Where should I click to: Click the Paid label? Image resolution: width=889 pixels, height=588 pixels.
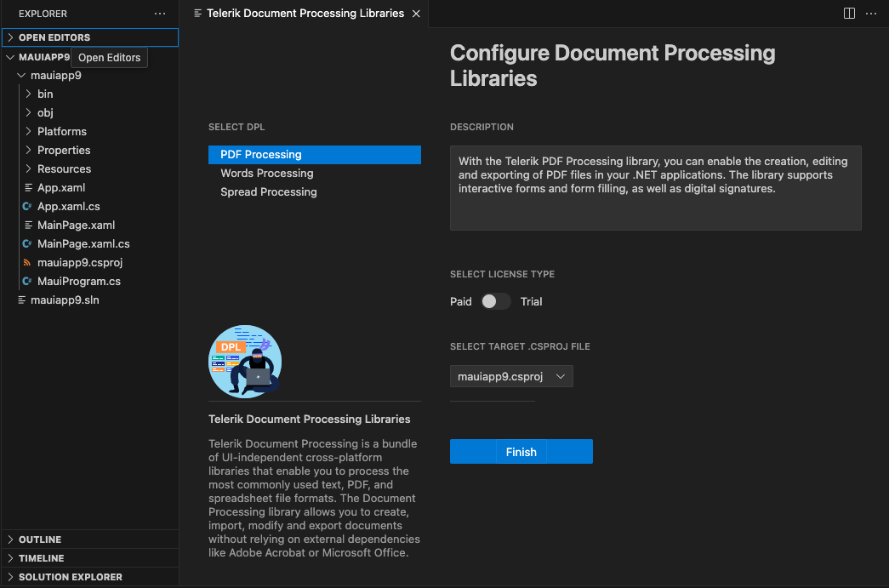[x=461, y=301]
